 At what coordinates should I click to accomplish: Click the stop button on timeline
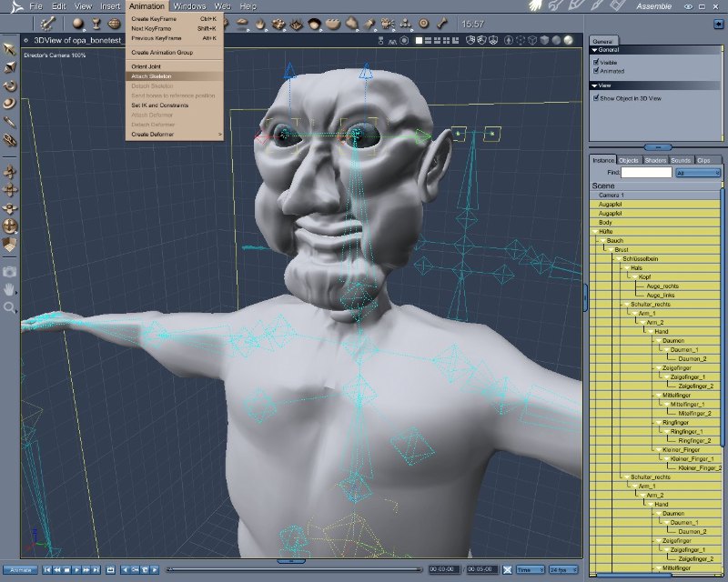[x=66, y=569]
